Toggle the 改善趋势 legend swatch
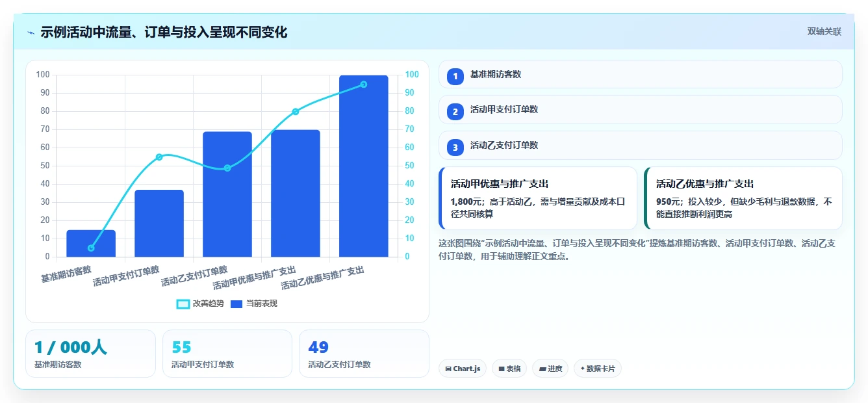 click(x=183, y=304)
